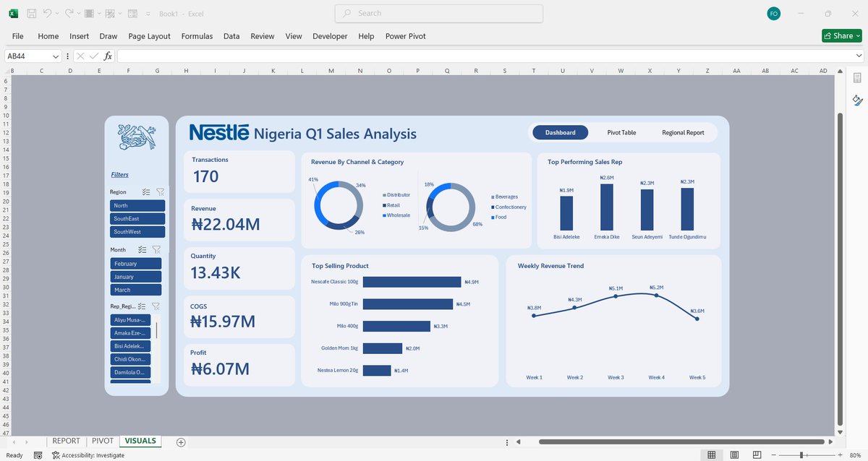The height and width of the screenshot is (461, 868).
Task: Click the zoom out minus button
Action: click(773, 455)
